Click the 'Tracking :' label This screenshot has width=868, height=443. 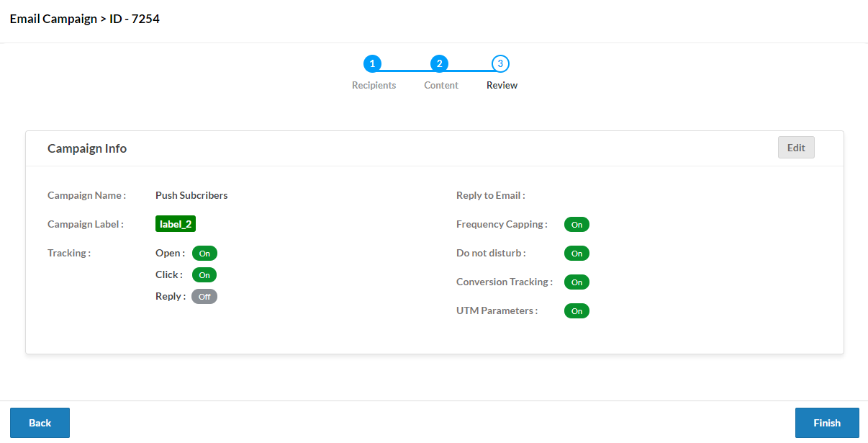coord(69,253)
